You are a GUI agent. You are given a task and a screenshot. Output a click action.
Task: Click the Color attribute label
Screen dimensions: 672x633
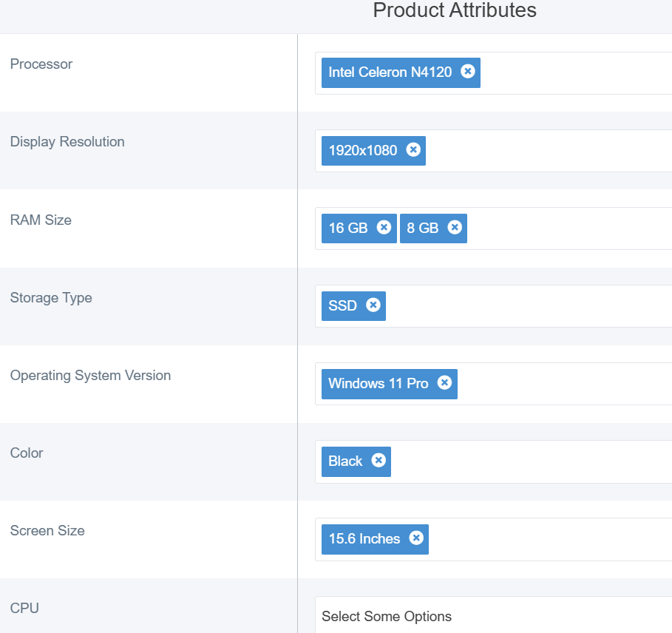(x=27, y=453)
